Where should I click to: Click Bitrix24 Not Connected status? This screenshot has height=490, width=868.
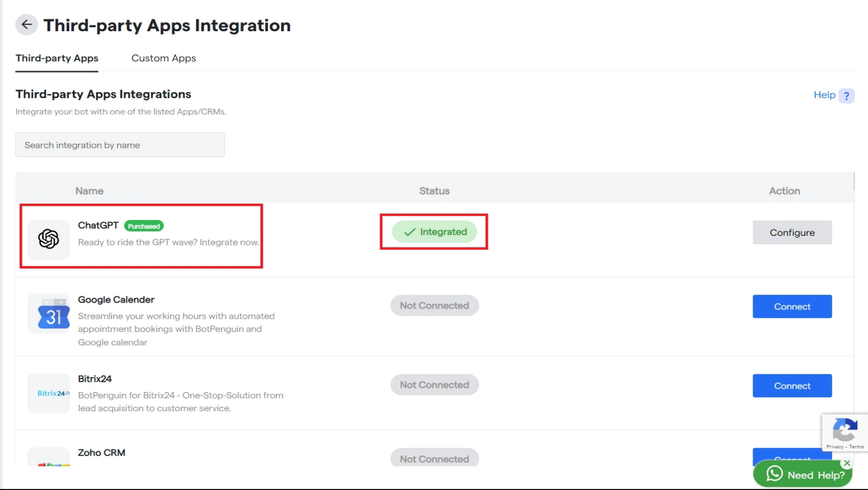pos(434,385)
